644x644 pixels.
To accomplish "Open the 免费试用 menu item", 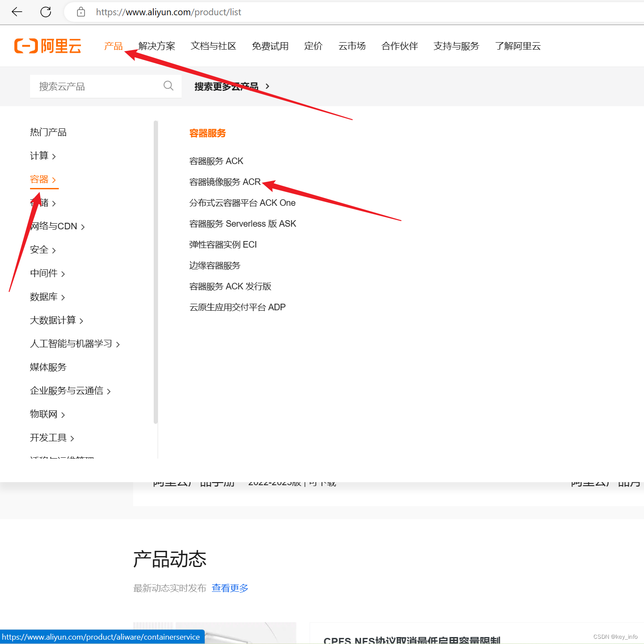I will click(270, 46).
